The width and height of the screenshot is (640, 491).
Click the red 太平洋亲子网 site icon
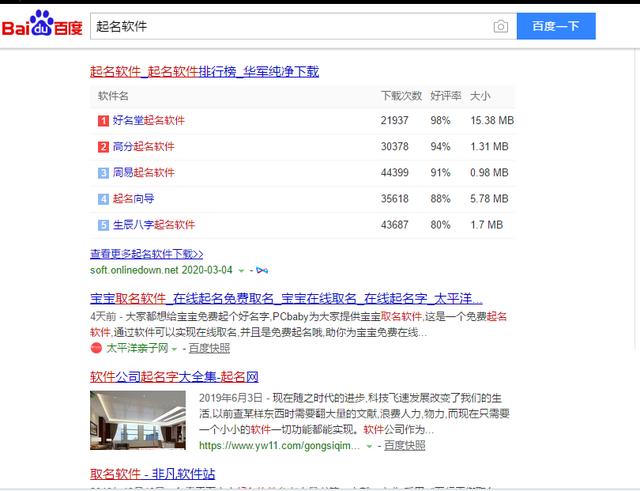(96, 348)
